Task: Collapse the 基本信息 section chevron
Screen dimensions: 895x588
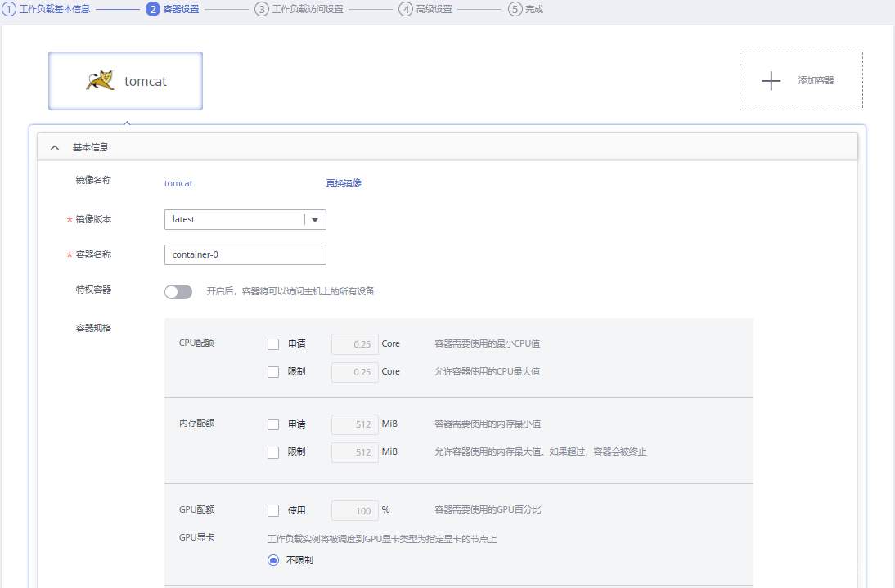Action: coord(55,148)
